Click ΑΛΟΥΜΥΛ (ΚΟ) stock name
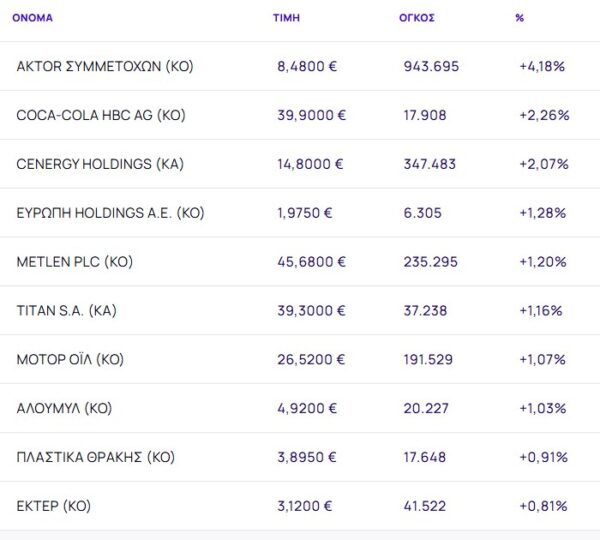This screenshot has height=540, width=600. pos(64,408)
